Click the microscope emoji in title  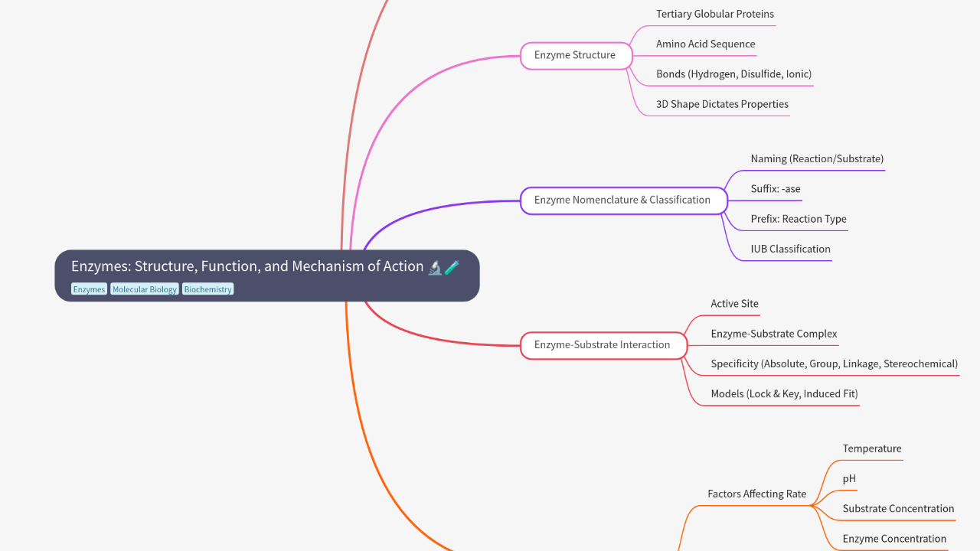tap(435, 267)
